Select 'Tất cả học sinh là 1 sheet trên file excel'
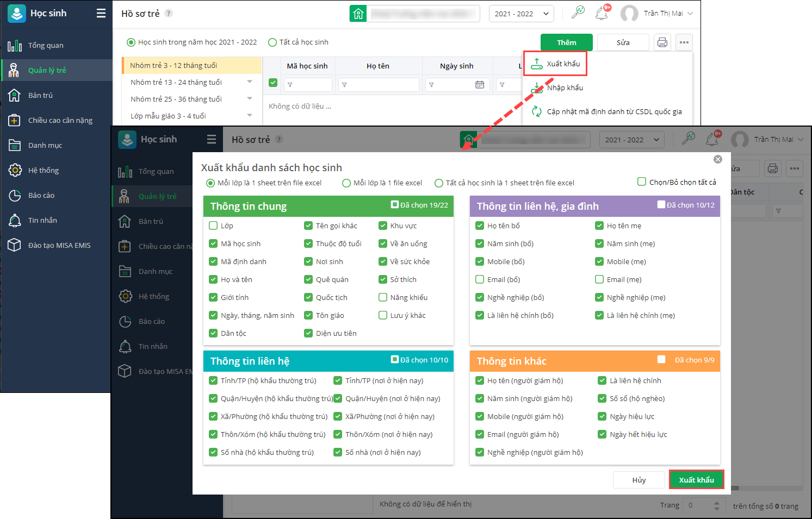Image resolution: width=812 pixels, height=519 pixels. point(438,183)
